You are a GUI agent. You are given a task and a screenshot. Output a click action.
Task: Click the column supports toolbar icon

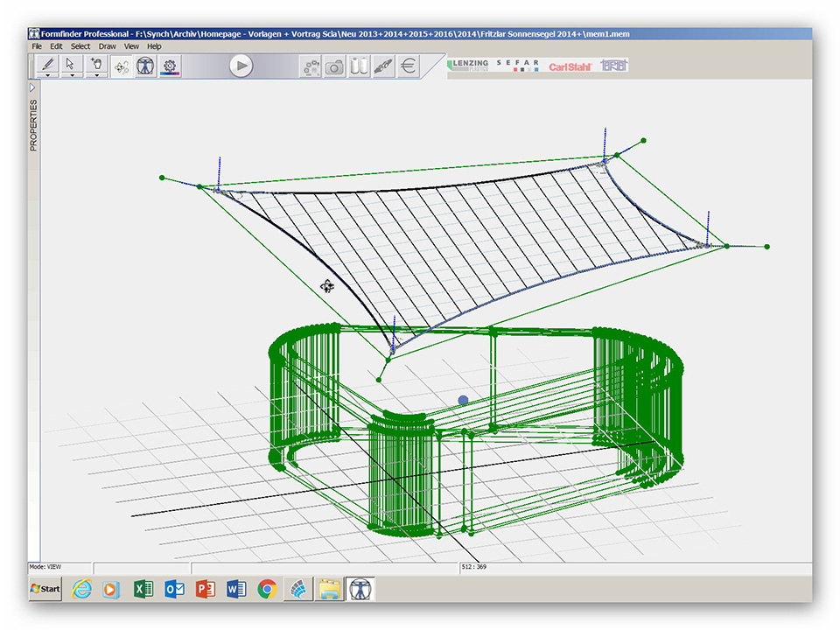click(359, 66)
